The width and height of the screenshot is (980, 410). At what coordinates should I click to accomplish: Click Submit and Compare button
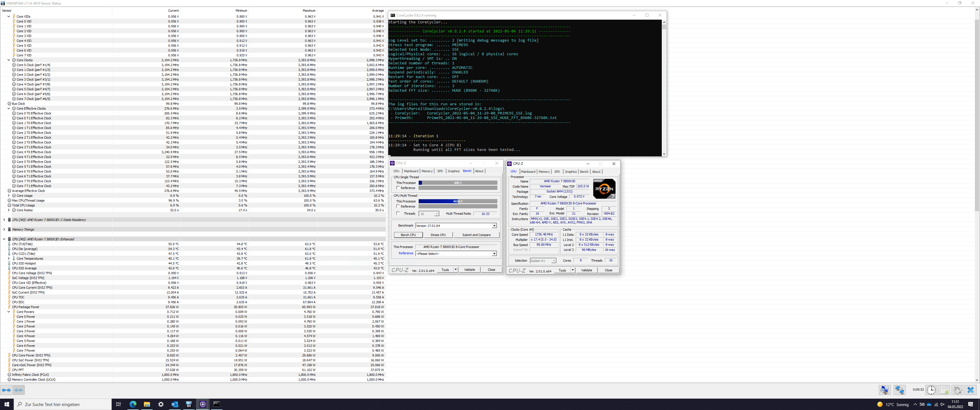coord(476,235)
